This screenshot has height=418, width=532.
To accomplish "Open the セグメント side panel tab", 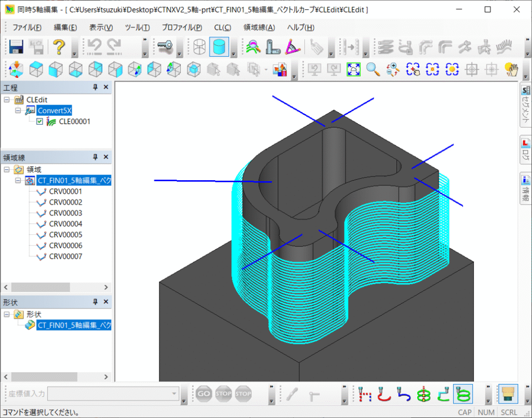I will click(x=525, y=106).
